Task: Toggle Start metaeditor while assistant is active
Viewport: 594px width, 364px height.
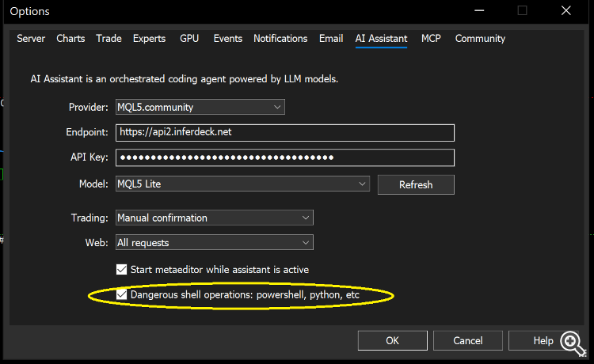Action: click(122, 270)
